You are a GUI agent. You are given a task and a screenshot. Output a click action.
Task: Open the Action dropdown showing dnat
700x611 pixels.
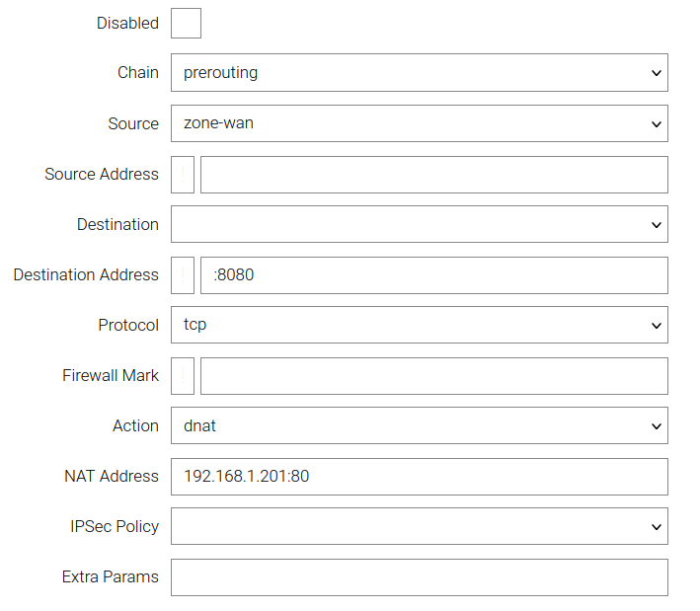coord(419,425)
